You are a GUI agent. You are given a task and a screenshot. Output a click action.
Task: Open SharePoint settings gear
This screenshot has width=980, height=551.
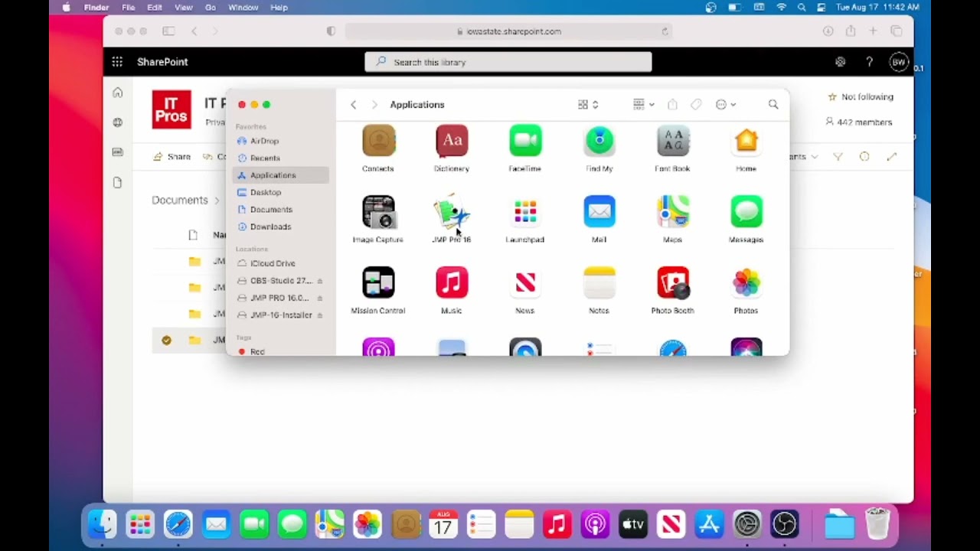tap(841, 62)
